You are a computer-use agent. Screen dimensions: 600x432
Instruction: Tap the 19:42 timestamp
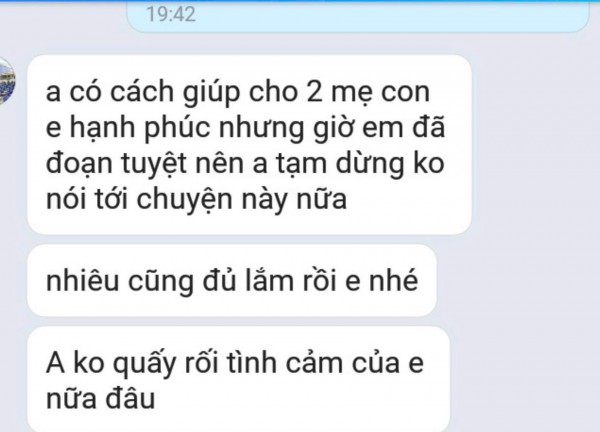click(171, 14)
